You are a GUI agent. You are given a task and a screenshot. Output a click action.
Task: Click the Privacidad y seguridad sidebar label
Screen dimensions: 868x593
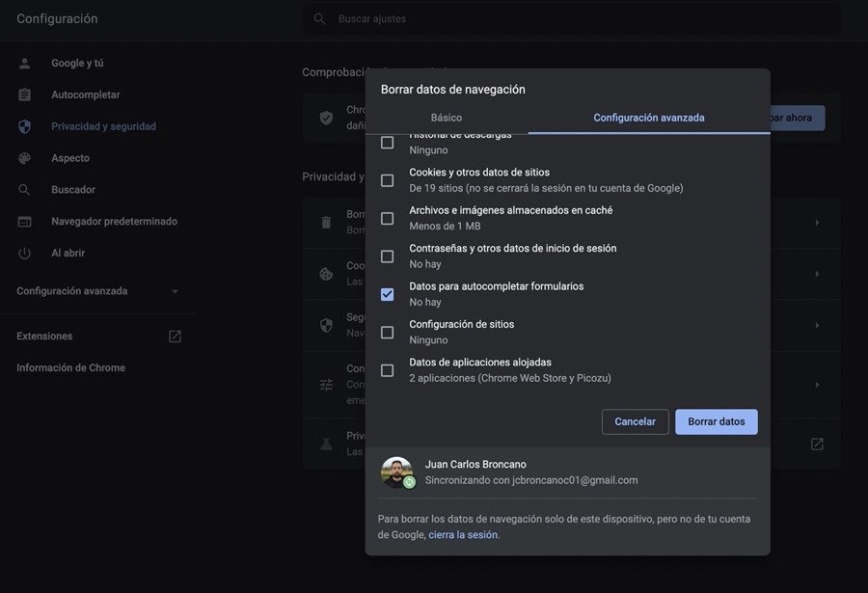pyautogui.click(x=103, y=126)
